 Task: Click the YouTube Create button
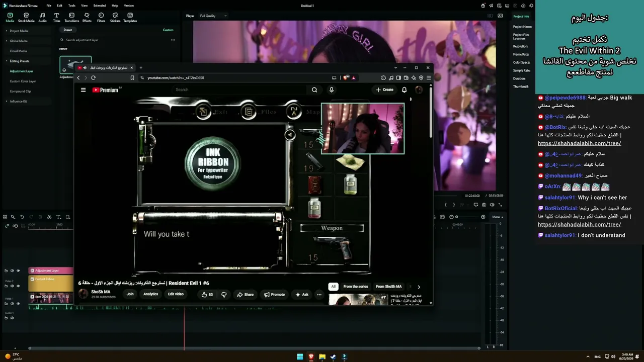tap(385, 90)
